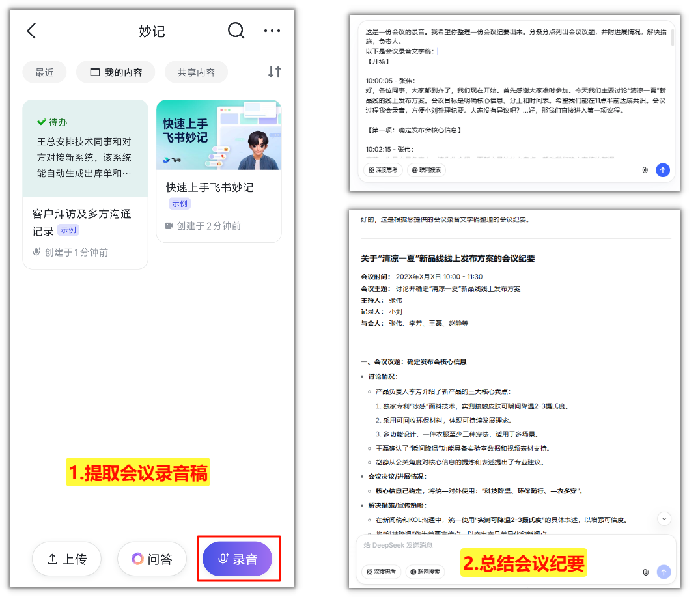700x597 pixels.
Task: Open the three-dot more menu in 妙记
Action: pyautogui.click(x=272, y=31)
